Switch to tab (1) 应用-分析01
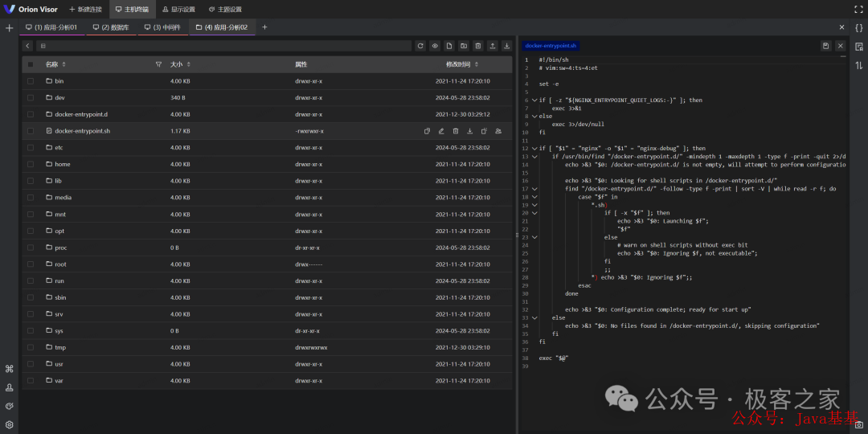This screenshot has height=434, width=868. (x=51, y=27)
